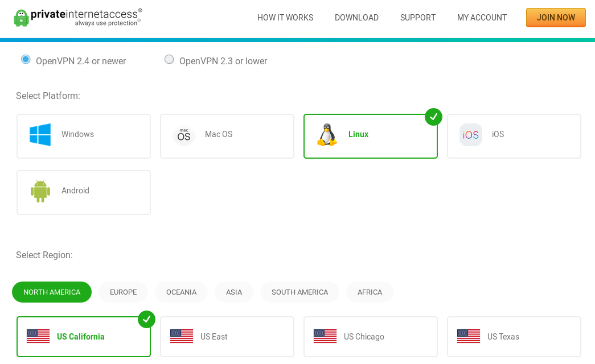Click the US Chicago flag icon

point(325,337)
